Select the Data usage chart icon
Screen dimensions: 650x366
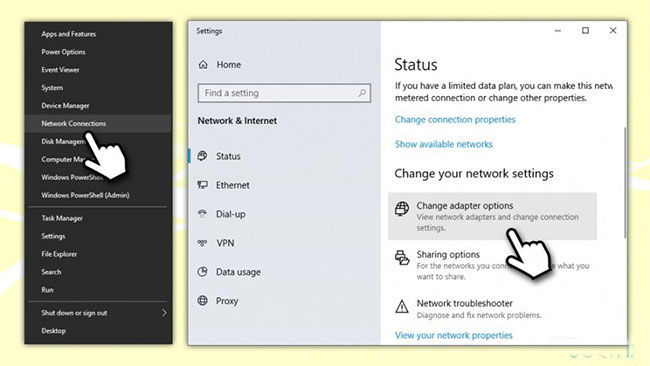202,272
